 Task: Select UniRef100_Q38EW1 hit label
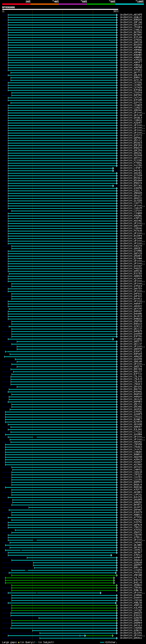tap(131, 595)
